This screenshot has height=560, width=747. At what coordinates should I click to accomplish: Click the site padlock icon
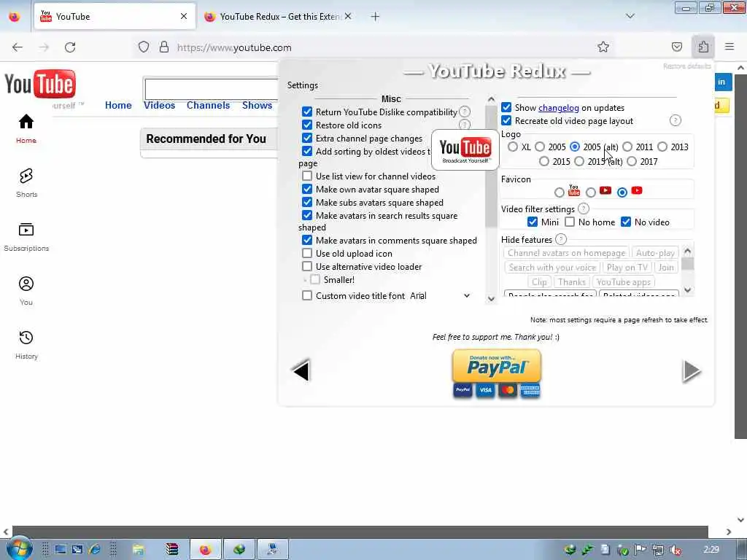pos(164,47)
